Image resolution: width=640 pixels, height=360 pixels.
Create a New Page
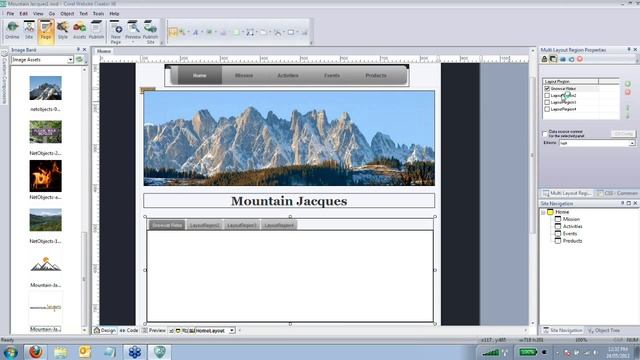click(x=116, y=32)
